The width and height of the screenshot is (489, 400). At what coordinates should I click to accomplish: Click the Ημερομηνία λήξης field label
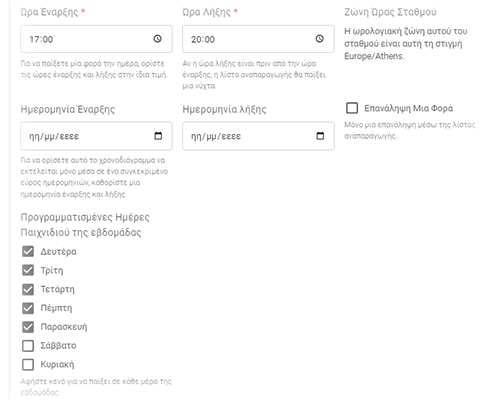coord(224,109)
